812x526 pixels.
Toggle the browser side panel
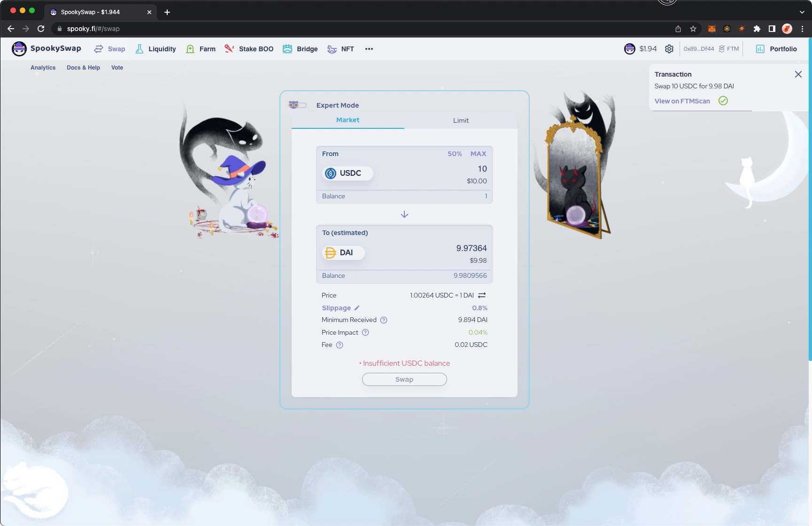click(772, 29)
